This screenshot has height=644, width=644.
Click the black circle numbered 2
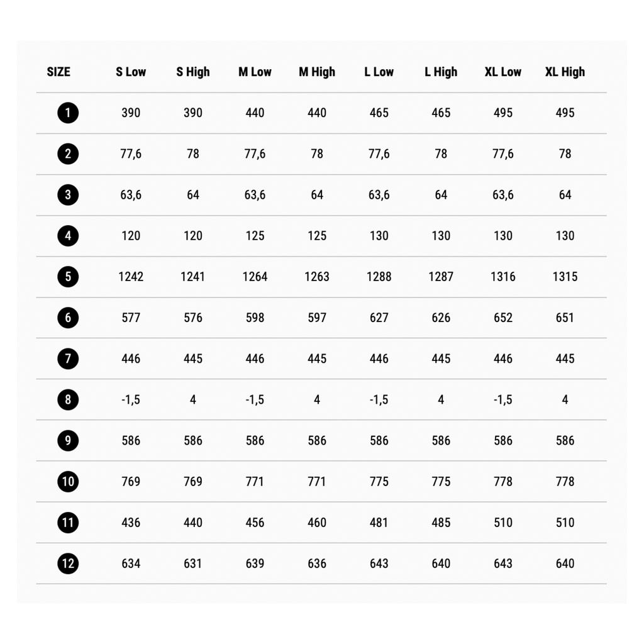tap(68, 154)
